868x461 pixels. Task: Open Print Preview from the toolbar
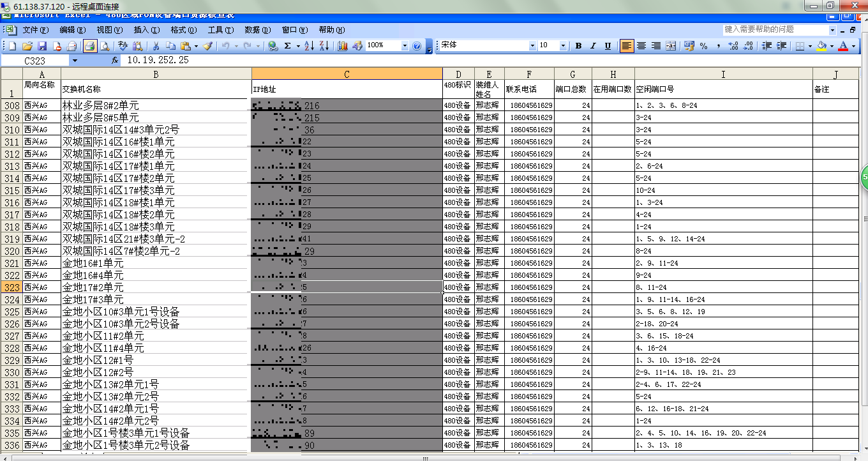104,46
